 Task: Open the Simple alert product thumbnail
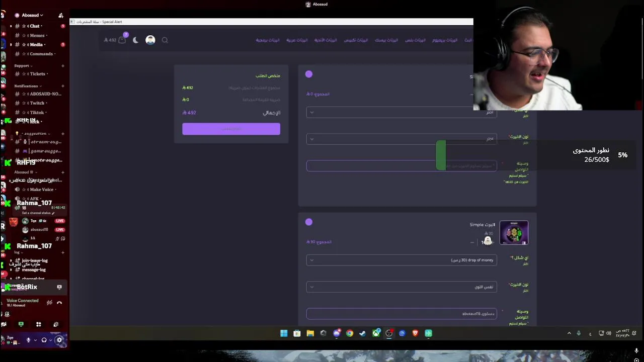pos(514,233)
